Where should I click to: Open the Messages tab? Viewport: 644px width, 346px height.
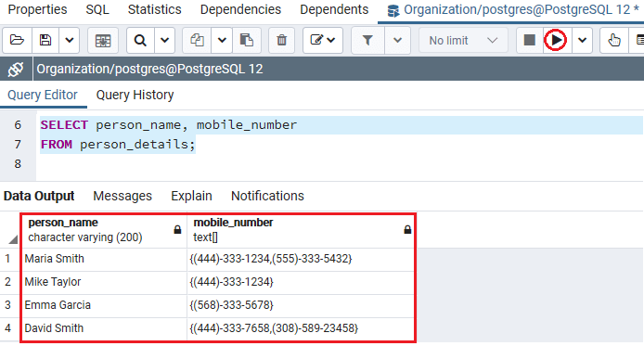(x=122, y=196)
